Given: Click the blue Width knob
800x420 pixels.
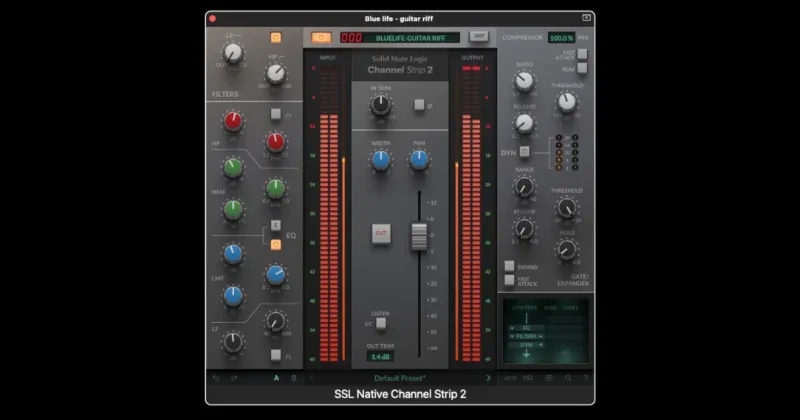Looking at the screenshot, I should click(x=381, y=160).
